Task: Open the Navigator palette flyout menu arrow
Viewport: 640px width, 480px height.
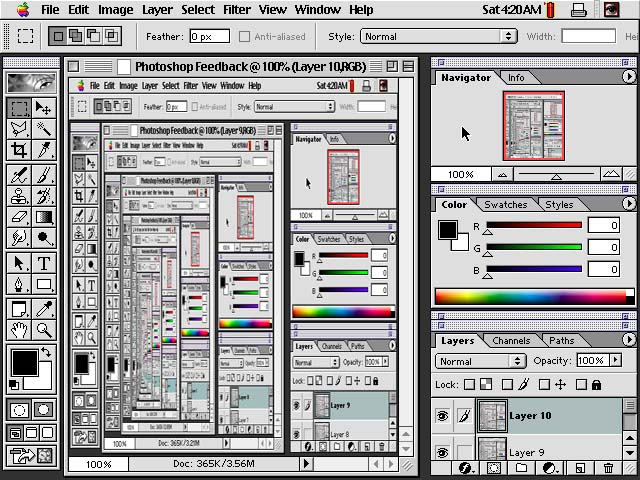Action: pos(629,76)
